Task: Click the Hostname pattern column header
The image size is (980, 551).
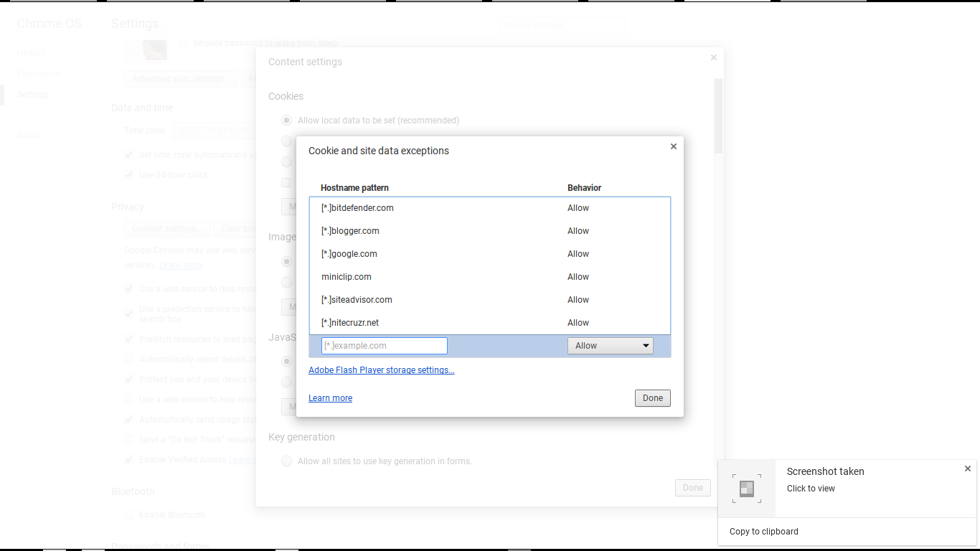Action: click(354, 188)
